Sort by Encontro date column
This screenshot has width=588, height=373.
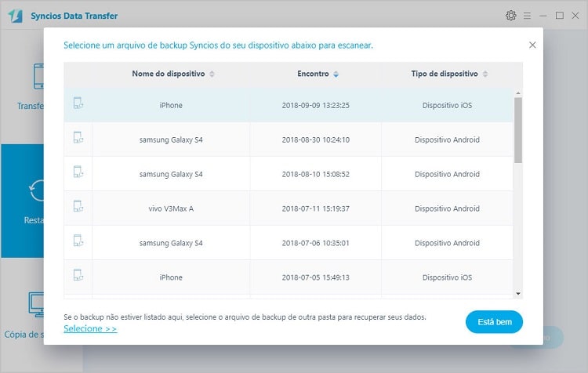(x=336, y=74)
